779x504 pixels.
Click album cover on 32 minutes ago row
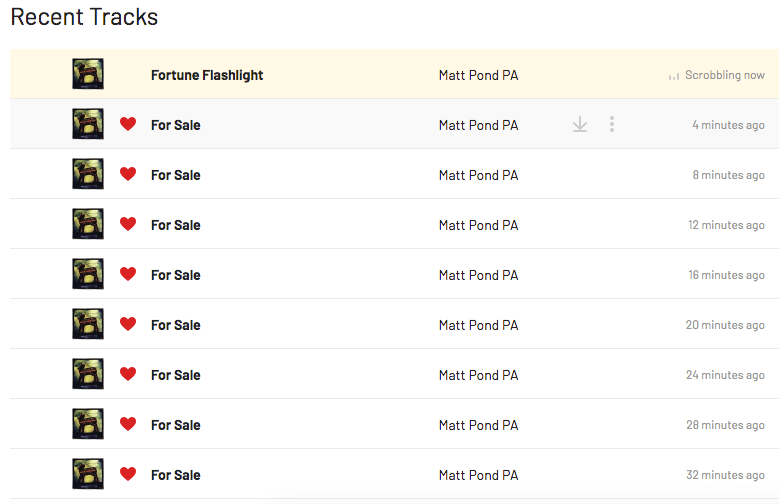88,474
